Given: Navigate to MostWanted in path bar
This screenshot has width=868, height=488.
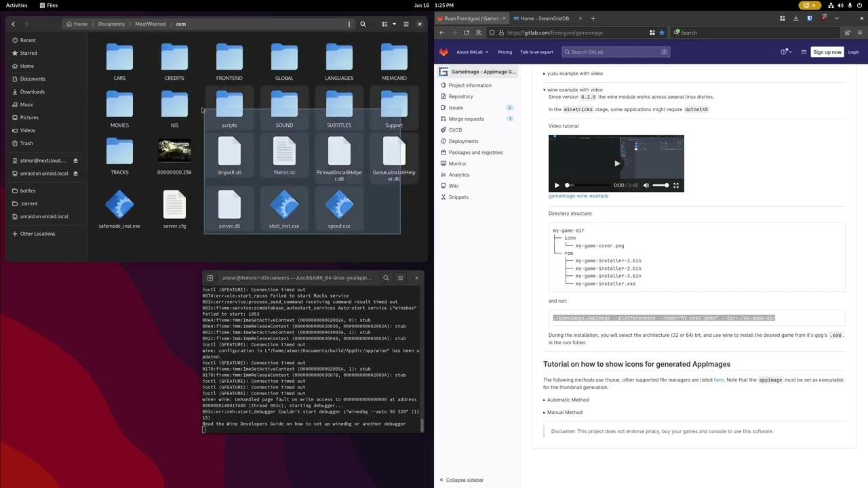Looking at the screenshot, I should 150,24.
